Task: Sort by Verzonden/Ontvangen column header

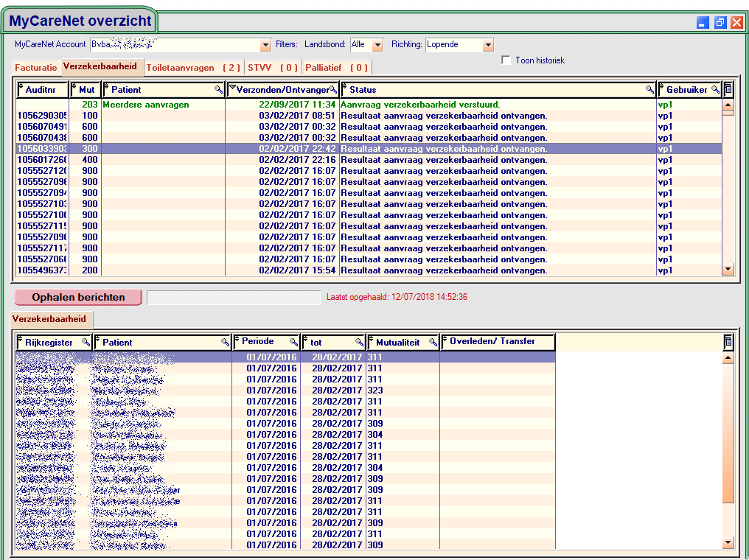Action: [281, 90]
